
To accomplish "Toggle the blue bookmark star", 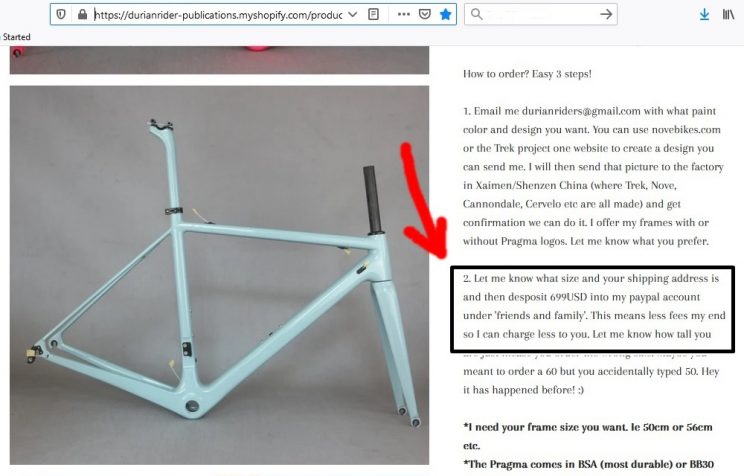I will click(x=445, y=14).
